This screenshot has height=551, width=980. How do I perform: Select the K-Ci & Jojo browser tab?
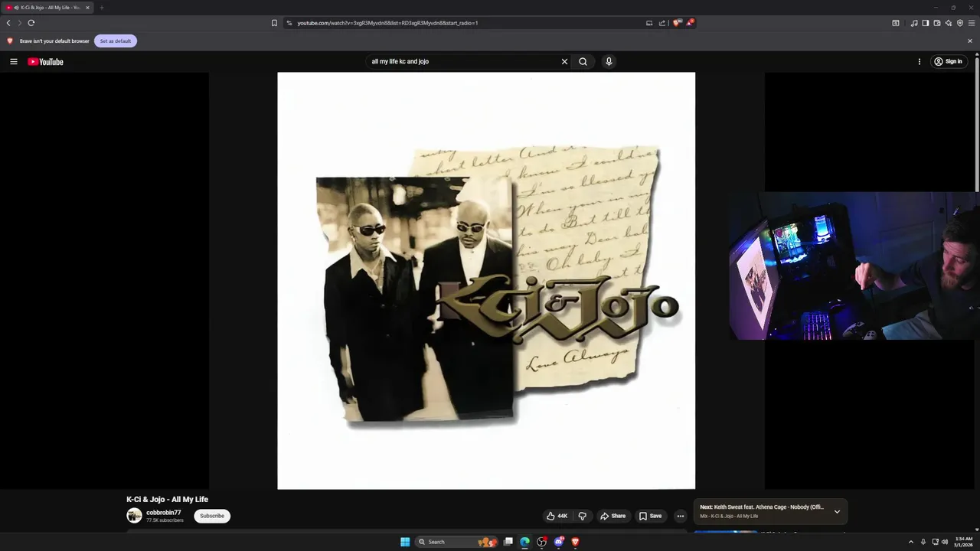point(47,8)
